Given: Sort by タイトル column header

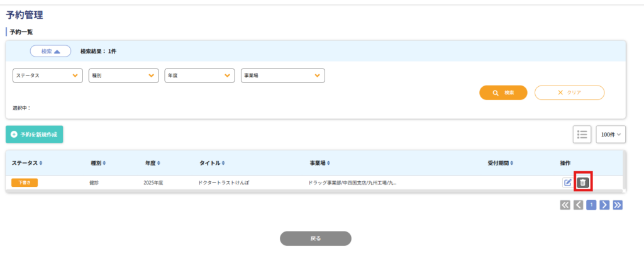Looking at the screenshot, I should click(x=212, y=163).
